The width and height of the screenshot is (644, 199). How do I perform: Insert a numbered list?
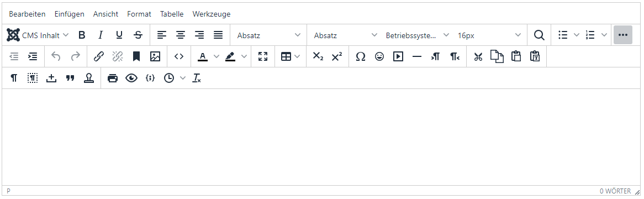click(x=590, y=35)
